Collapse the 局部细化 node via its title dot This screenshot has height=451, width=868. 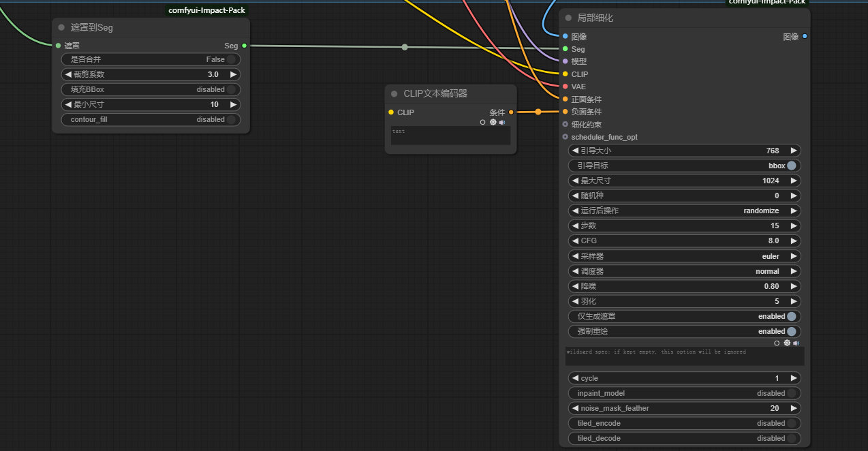tap(568, 18)
